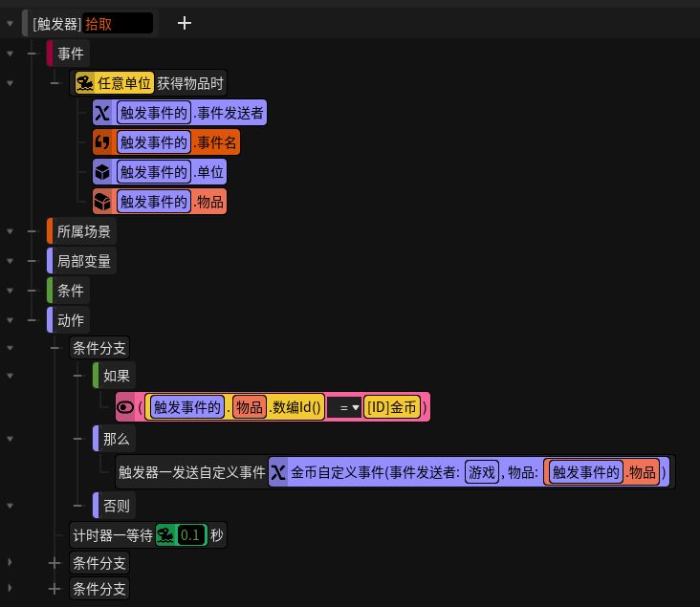Click the [ID]金币 value chip

point(392,407)
